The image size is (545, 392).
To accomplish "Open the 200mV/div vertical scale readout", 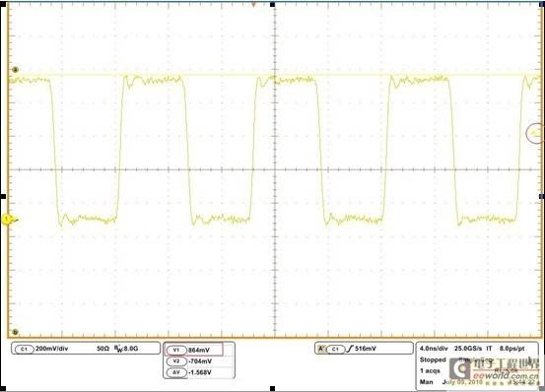I will [x=52, y=349].
